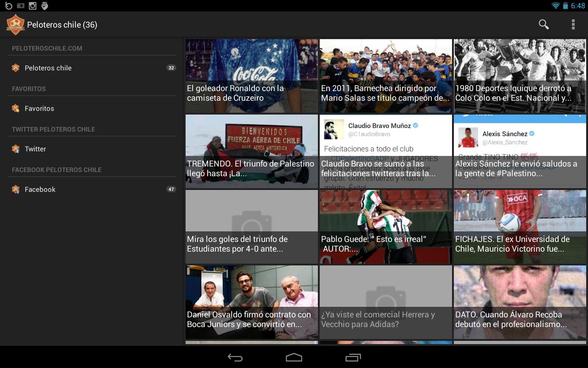
Task: Tap the recent apps navigation button
Action: [x=353, y=357]
